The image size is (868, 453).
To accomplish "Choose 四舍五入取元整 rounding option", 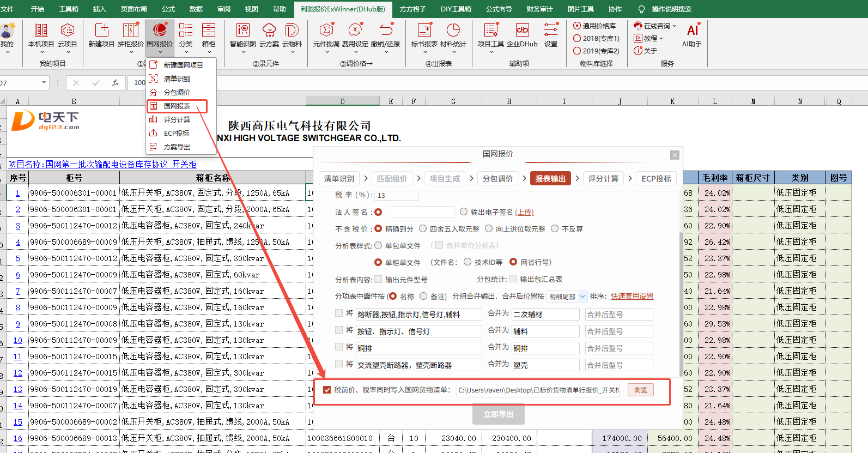I will (423, 229).
